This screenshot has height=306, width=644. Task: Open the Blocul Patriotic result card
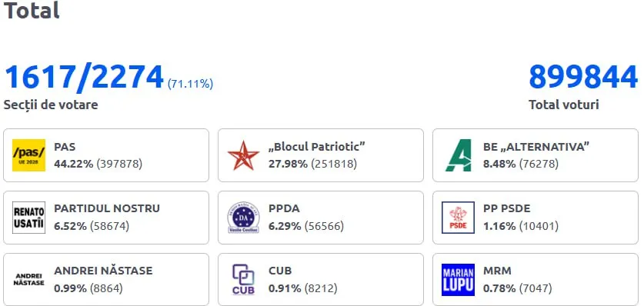(x=321, y=155)
